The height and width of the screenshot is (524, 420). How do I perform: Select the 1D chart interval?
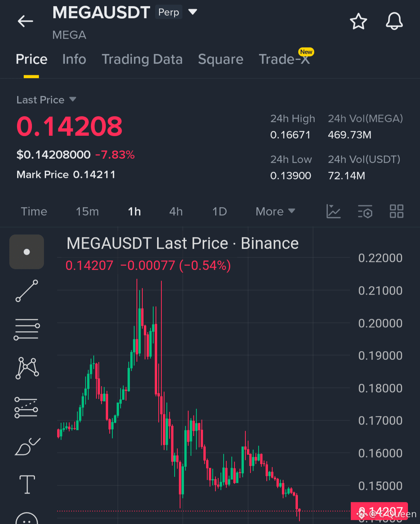[219, 212]
